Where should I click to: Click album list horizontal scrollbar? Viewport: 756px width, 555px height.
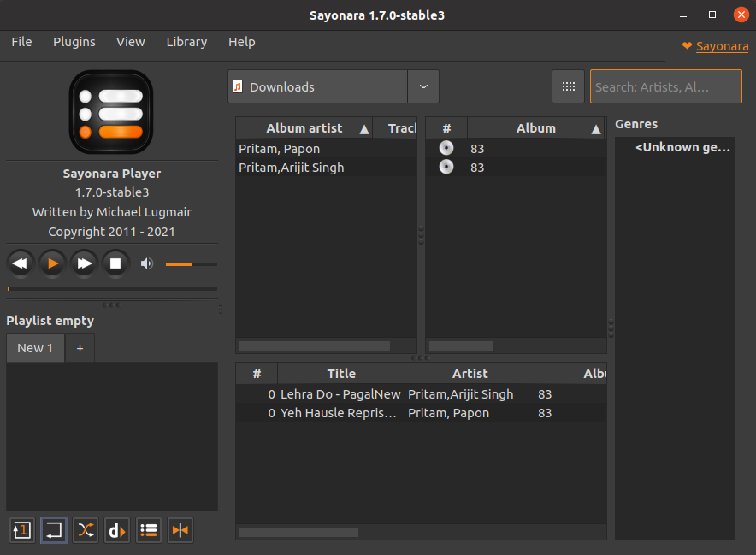click(461, 345)
